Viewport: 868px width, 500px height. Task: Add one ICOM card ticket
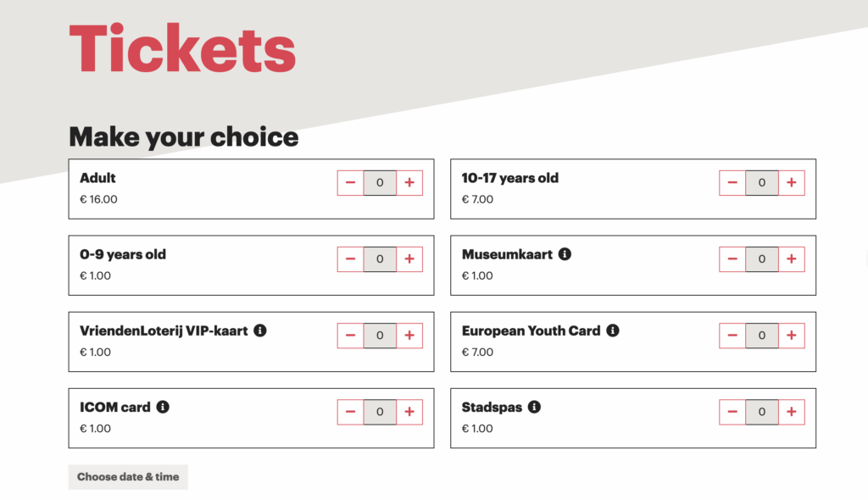pyautogui.click(x=410, y=411)
